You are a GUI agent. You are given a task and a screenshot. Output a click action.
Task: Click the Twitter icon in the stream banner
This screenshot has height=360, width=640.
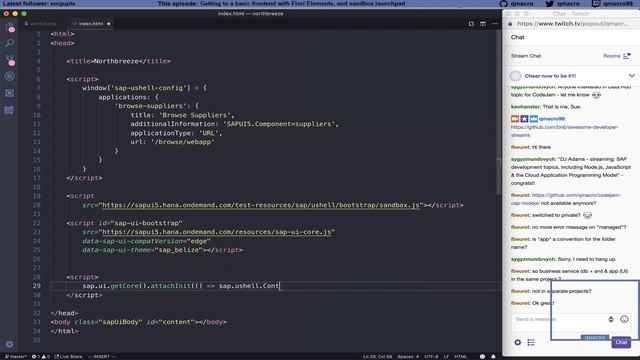pyautogui.click(x=550, y=4)
